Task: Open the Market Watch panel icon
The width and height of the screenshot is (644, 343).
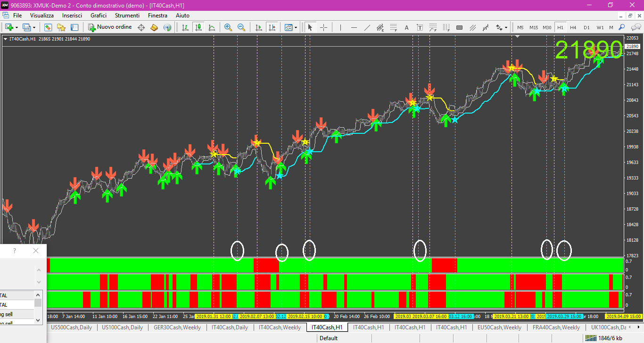Action: 48,27
